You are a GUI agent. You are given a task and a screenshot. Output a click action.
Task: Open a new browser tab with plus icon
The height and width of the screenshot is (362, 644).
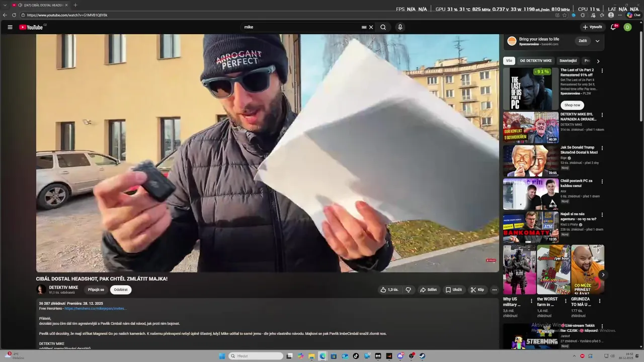pos(75,5)
